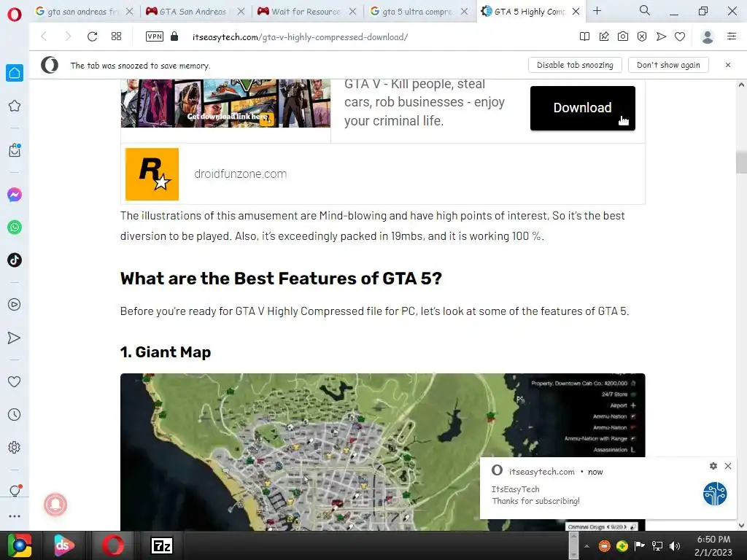Reload the current page
The image size is (747, 560).
[92, 36]
